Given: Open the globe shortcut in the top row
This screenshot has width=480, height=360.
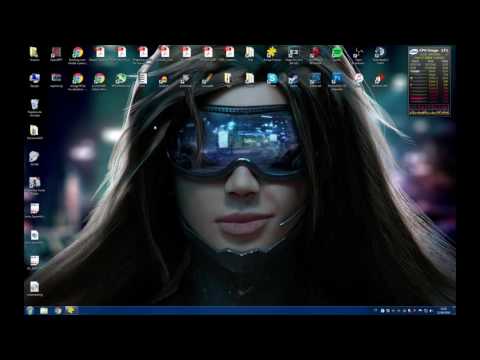Looking at the screenshot, I should 380,55.
